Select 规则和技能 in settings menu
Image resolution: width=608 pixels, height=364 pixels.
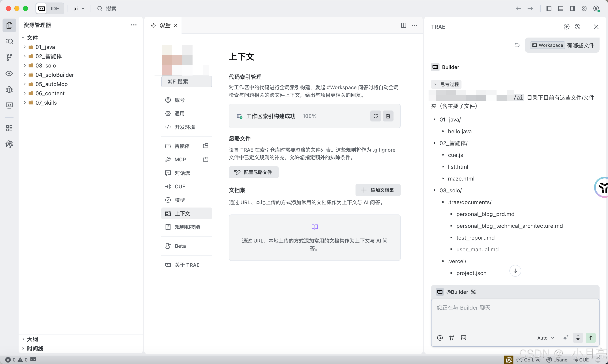point(187,227)
